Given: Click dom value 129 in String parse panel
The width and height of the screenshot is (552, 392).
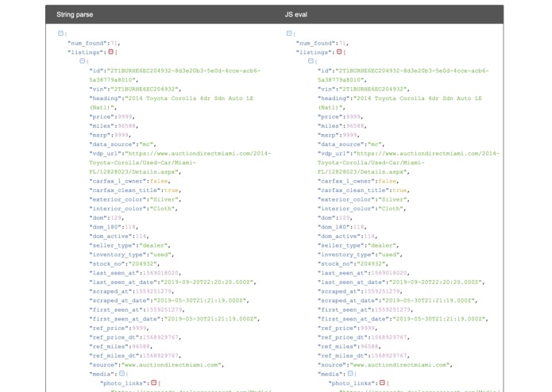Looking at the screenshot, I should tap(116, 217).
